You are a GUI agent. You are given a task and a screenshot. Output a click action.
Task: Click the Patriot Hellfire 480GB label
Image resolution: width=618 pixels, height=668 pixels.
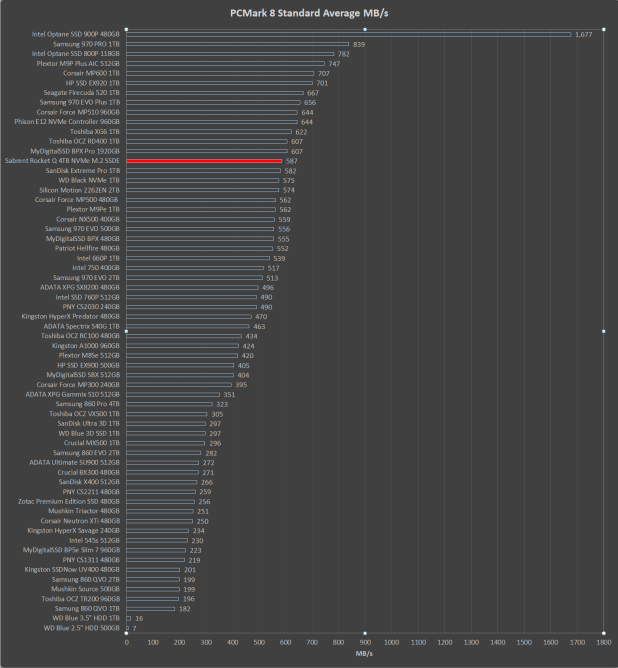coord(87,248)
